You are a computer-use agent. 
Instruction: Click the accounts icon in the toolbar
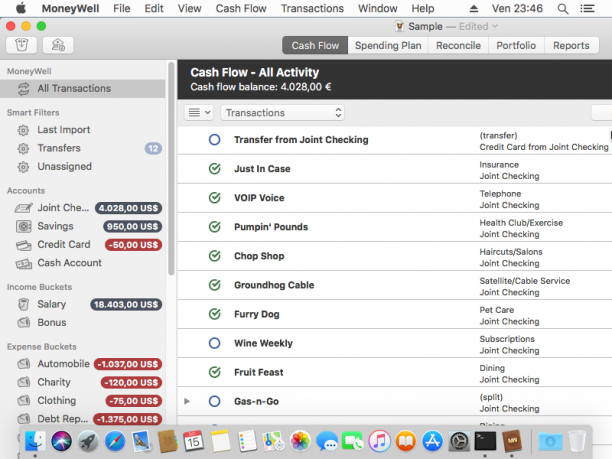58,45
